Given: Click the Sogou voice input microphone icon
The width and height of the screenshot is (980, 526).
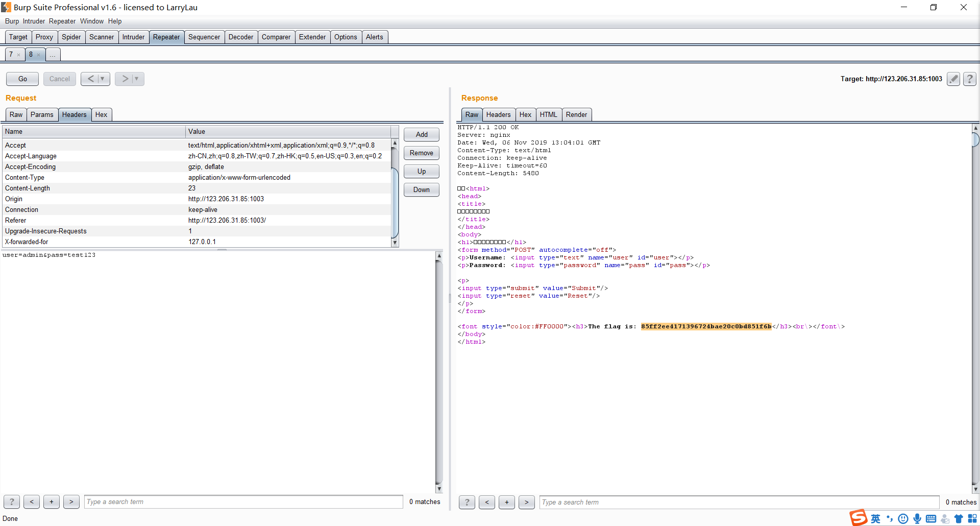Looking at the screenshot, I should click(917, 519).
